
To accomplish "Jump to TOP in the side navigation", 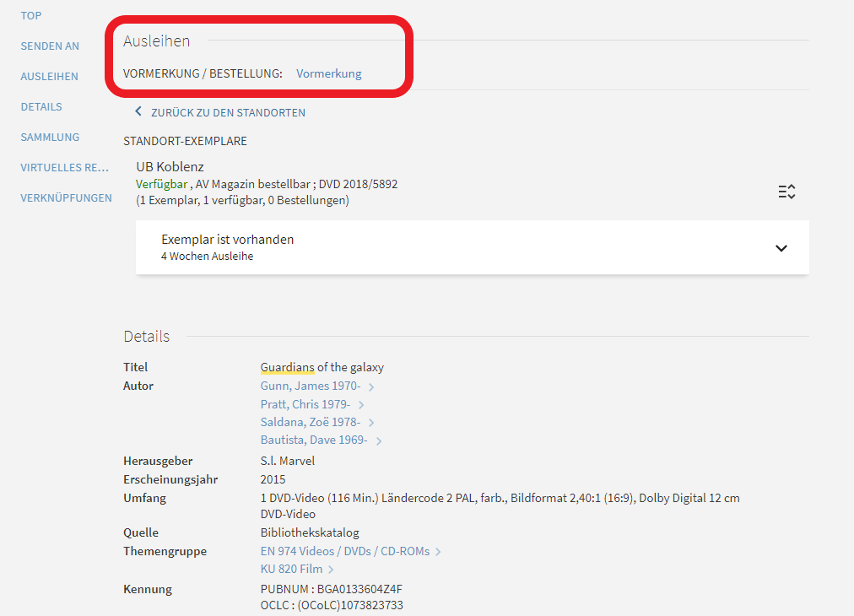I will (31, 16).
